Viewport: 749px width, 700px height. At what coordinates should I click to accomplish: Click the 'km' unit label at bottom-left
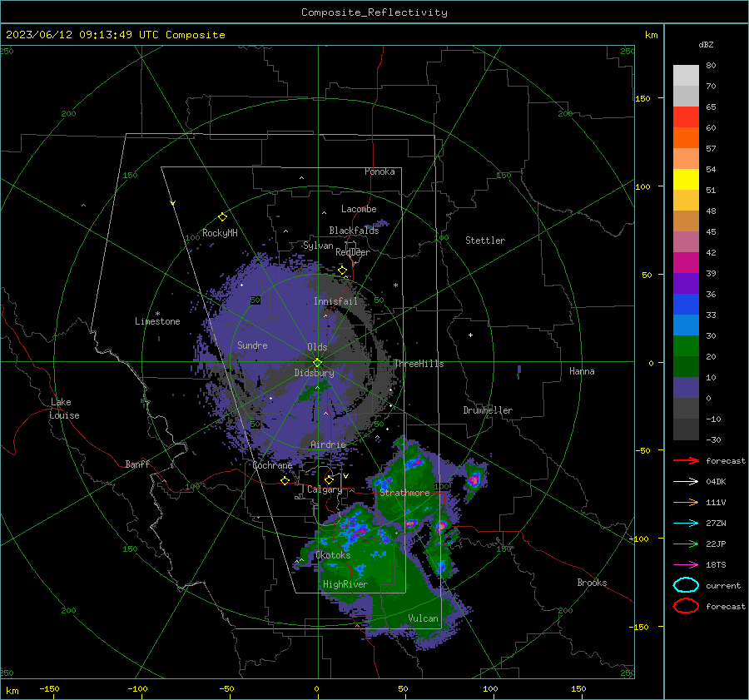click(12, 691)
